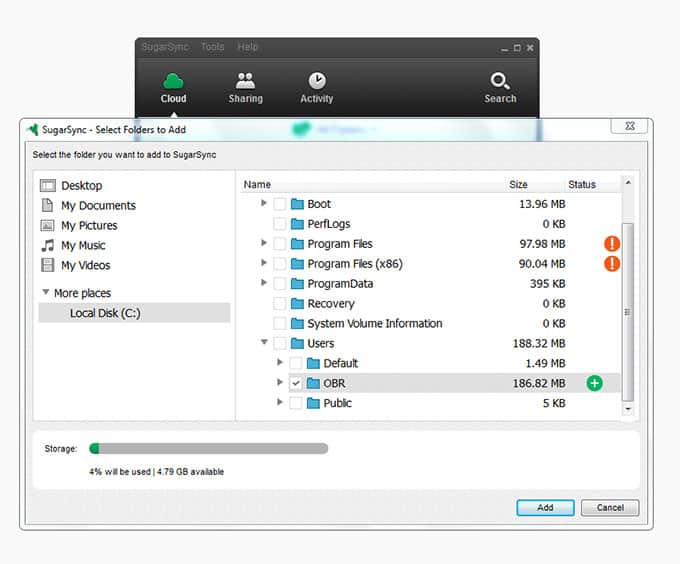Click the Public folder icon
The width and height of the screenshot is (680, 564).
[x=313, y=403]
